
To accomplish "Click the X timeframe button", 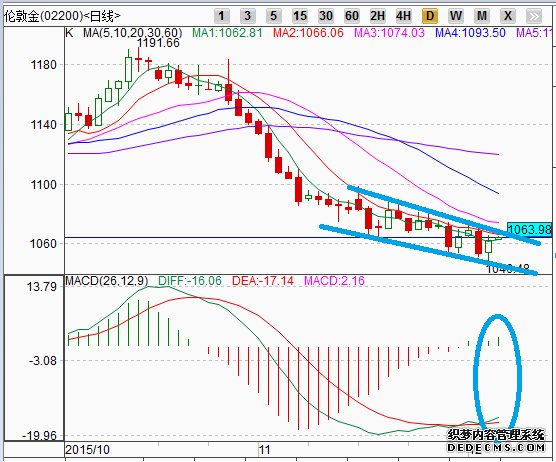I will (508, 16).
